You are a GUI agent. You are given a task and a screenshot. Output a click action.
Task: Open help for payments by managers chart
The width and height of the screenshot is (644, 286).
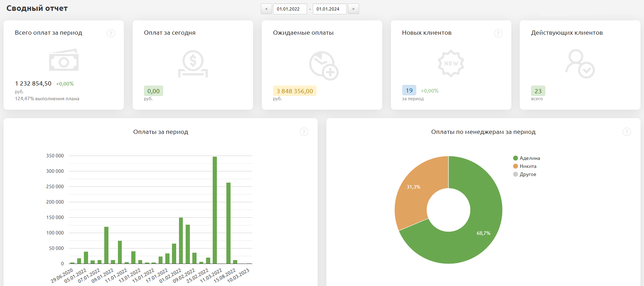coord(626,132)
